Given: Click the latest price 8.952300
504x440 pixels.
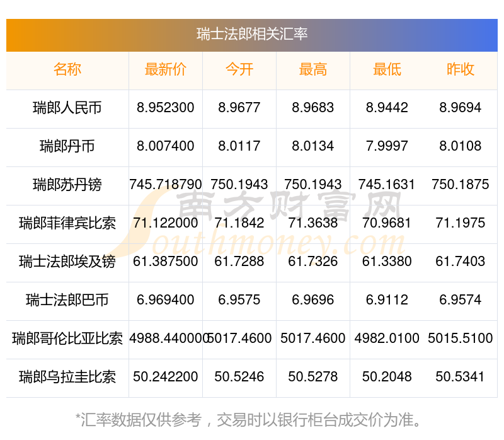Looking at the screenshot, I should (x=166, y=107).
